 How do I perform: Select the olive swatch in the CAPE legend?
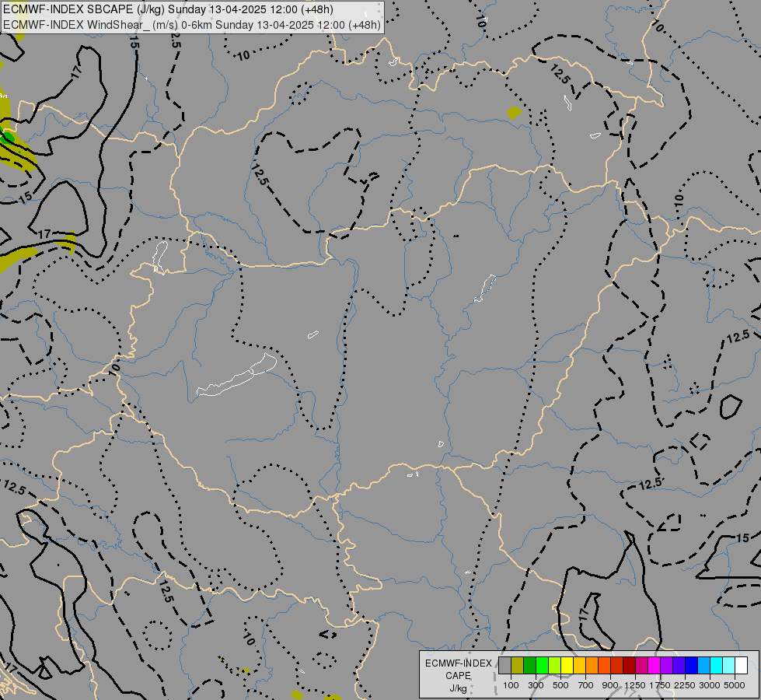coord(517,665)
